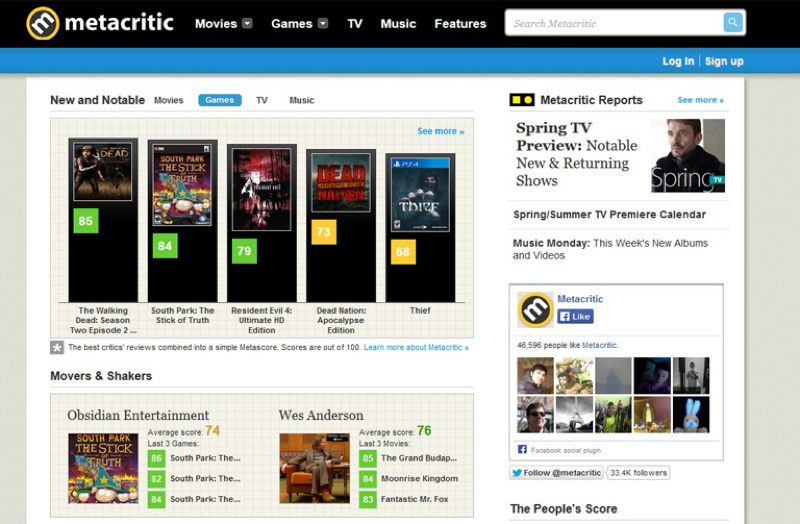Open Music Monday new albums article
The image size is (800, 524).
tap(610, 249)
